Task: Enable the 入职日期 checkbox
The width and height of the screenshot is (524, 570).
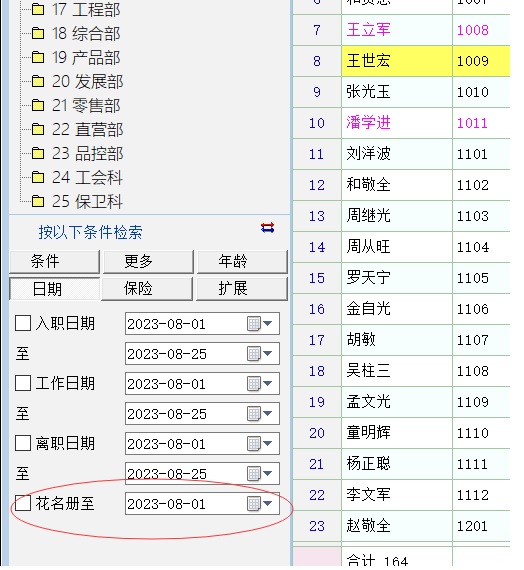Action: 23,323
